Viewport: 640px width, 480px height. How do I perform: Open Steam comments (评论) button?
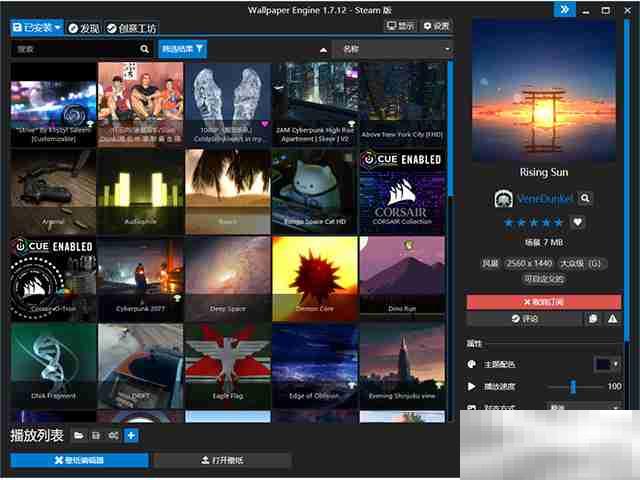point(524,319)
